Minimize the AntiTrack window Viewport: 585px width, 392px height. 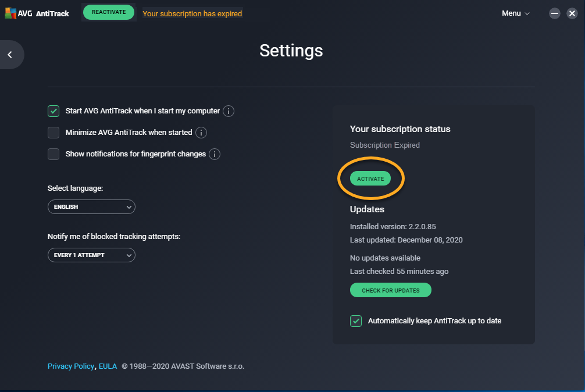[554, 13]
